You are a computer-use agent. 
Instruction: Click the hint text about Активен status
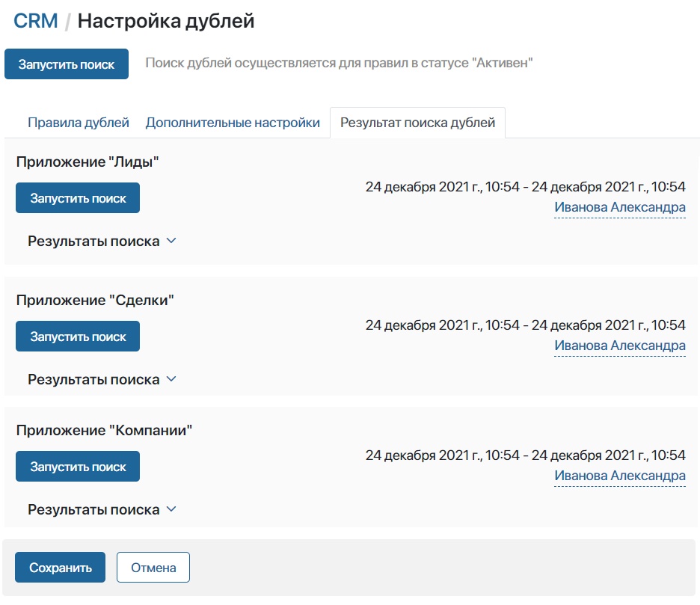[x=340, y=63]
